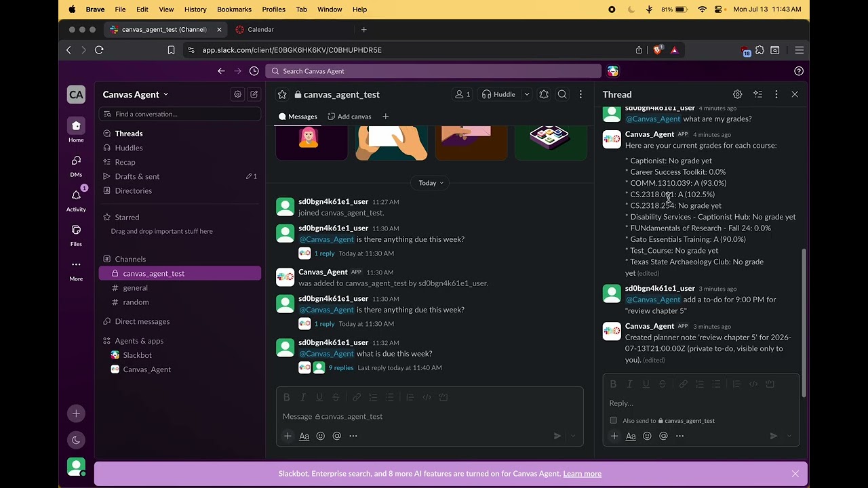Click the thread Reply text box
This screenshot has height=488, width=868.
[701, 403]
